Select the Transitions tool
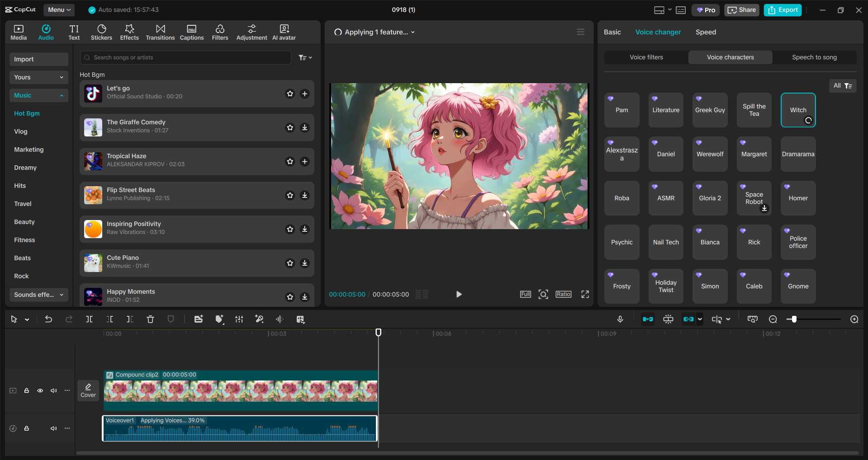Screen dimensions: 868x460 [x=160, y=32]
